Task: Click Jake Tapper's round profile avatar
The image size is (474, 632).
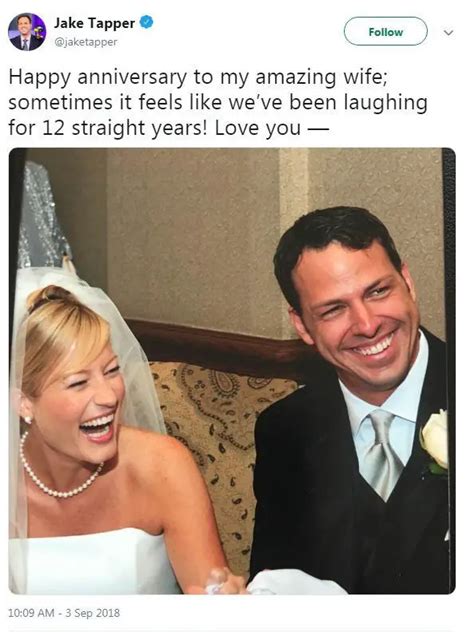Action: [27, 31]
